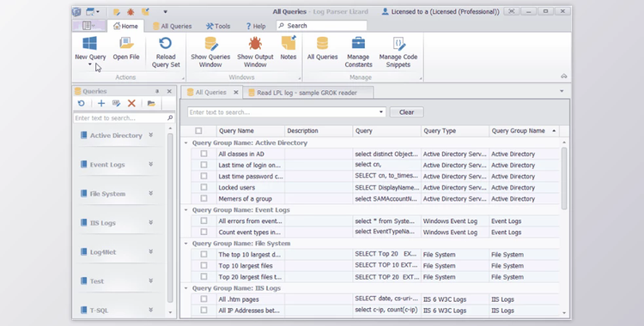Sort by the Query Name column header
The height and width of the screenshot is (326, 644).
(x=251, y=130)
